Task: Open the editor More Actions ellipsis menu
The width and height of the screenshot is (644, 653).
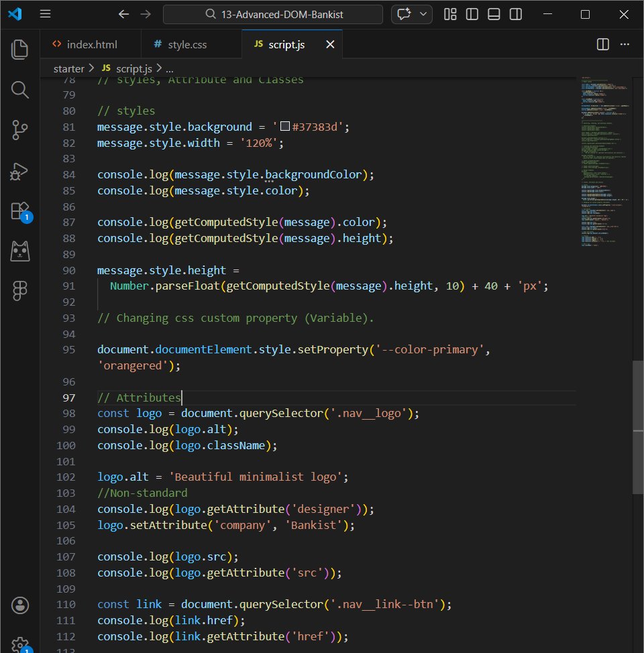Action: 625,44
